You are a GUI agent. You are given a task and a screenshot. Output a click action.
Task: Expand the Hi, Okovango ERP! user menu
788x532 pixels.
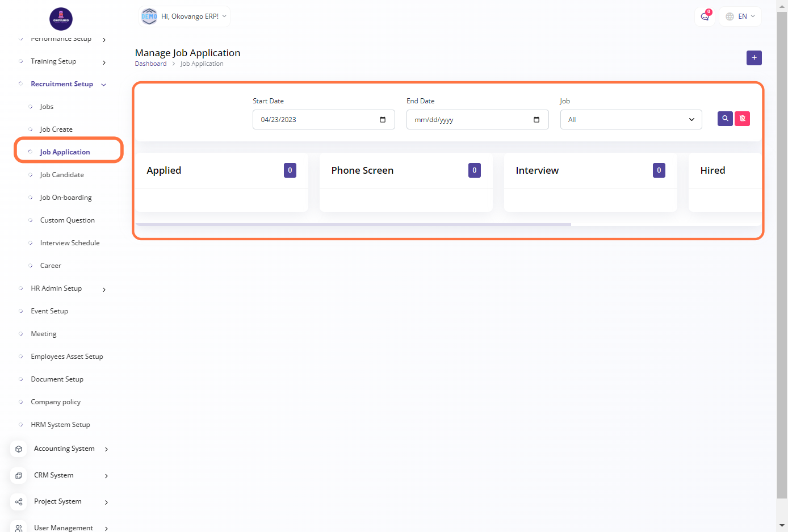[x=185, y=16]
